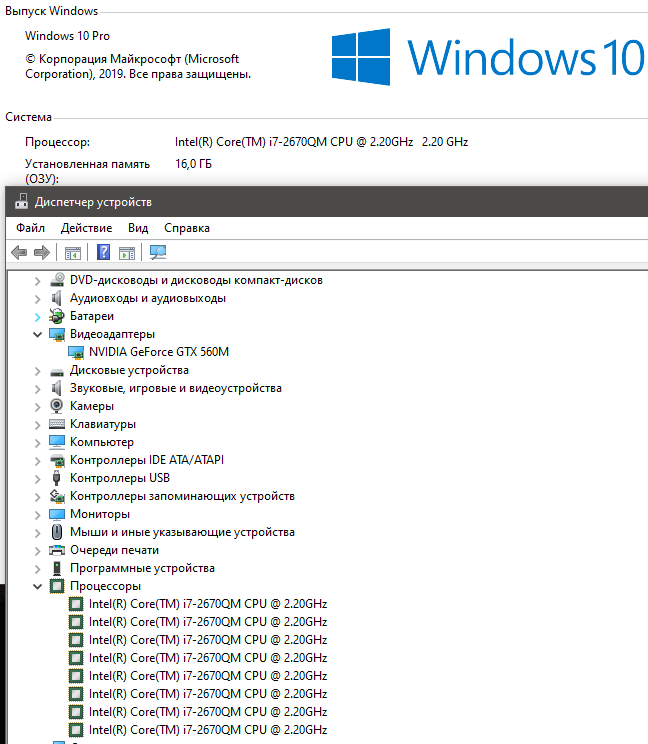
Task: Click the Компьютер monitor icon
Action: 57,442
